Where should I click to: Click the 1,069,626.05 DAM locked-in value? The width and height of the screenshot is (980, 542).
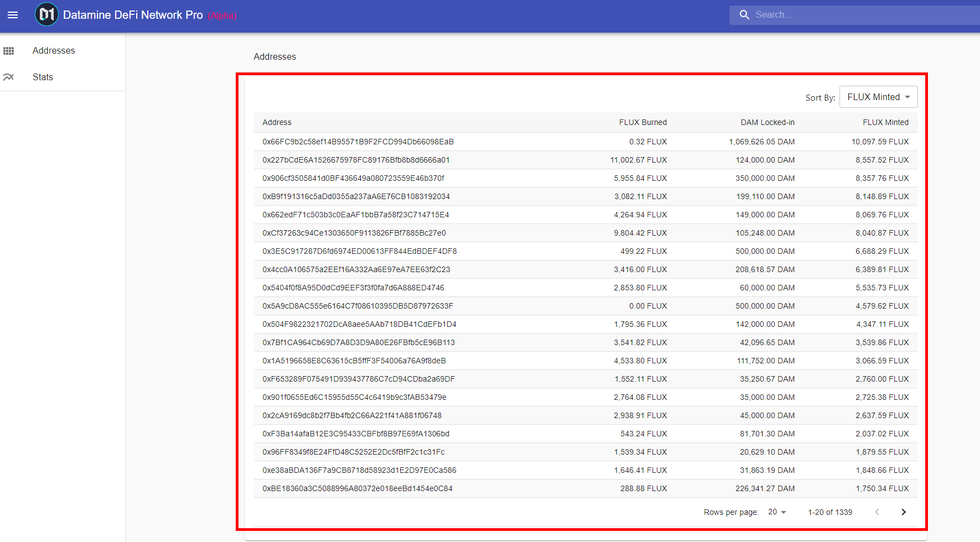tap(762, 142)
